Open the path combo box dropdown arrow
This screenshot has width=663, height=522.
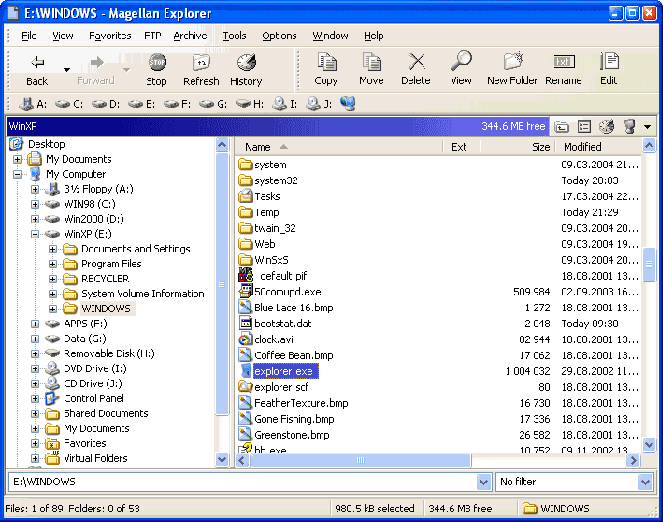[x=483, y=482]
